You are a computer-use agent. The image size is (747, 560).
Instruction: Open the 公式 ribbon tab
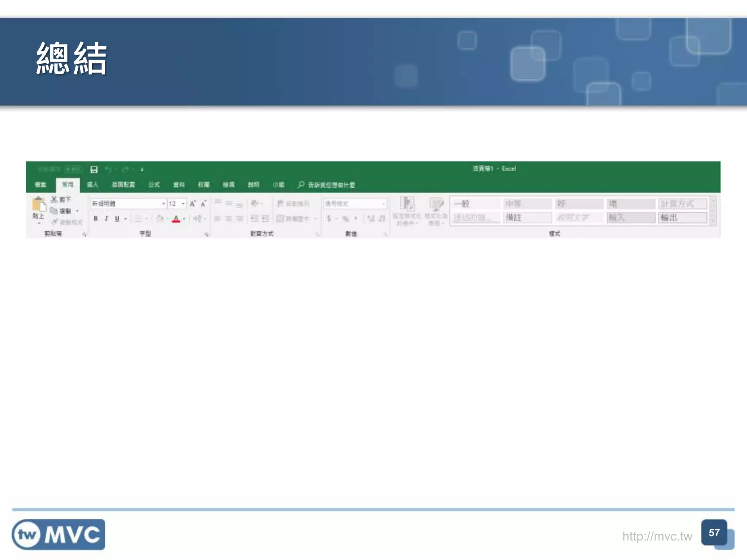pos(154,184)
